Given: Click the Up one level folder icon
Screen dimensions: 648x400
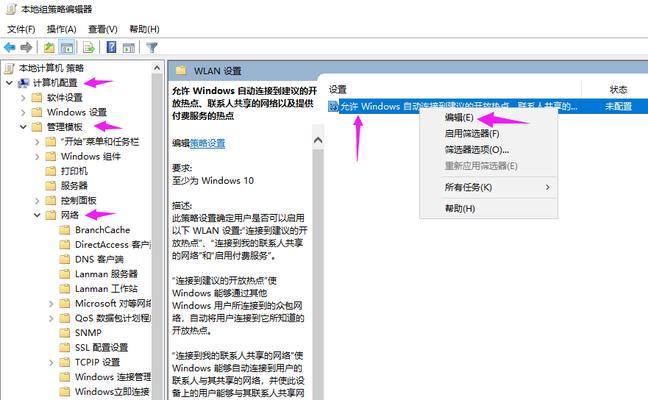Looking at the screenshot, I should (49, 48).
